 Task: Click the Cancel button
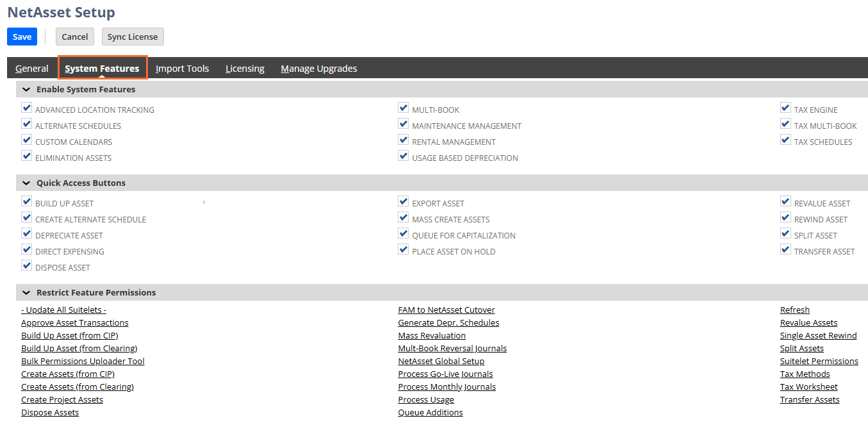[x=74, y=37]
